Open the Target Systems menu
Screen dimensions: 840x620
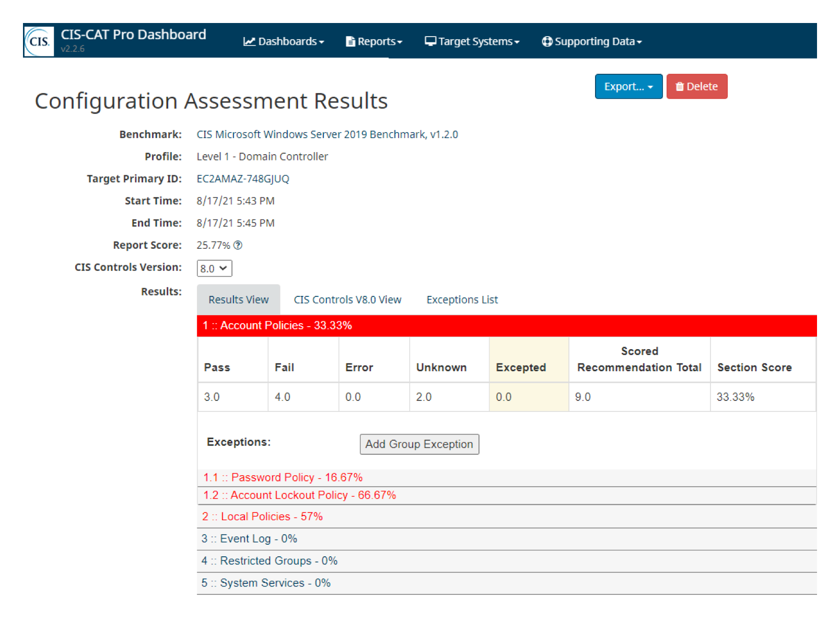click(x=472, y=41)
